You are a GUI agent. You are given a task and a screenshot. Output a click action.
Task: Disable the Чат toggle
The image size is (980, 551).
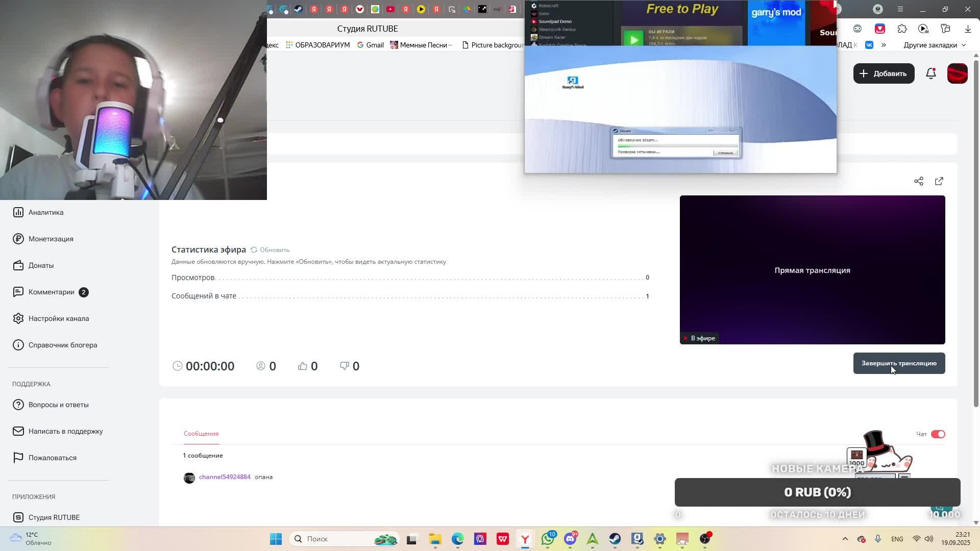pos(938,434)
